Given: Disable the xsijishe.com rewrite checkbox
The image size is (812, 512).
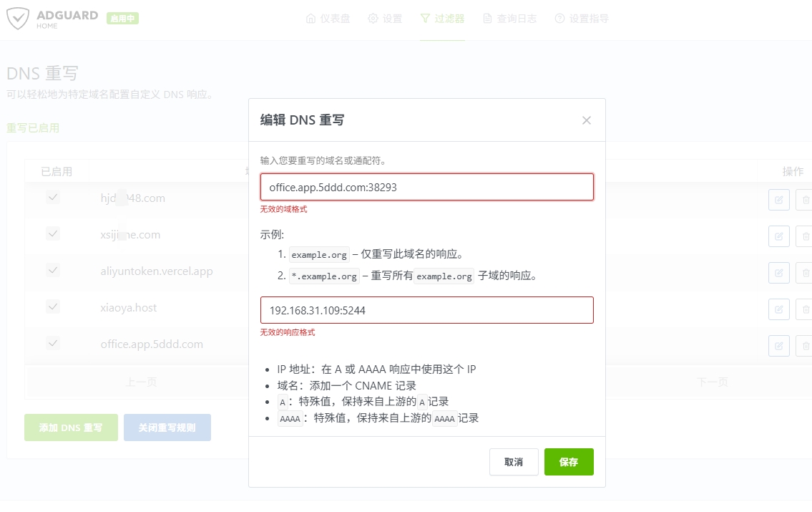Looking at the screenshot, I should pos(52,234).
